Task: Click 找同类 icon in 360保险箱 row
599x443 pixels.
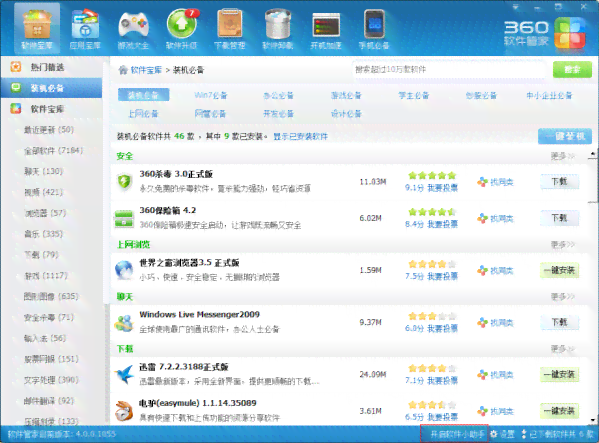Action: (x=482, y=218)
